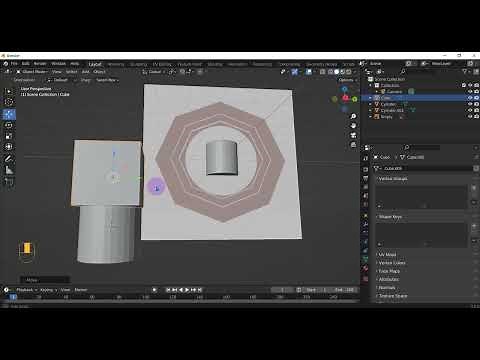This screenshot has width=480, height=360.
Task: Select the Measure tool
Action: point(9,170)
